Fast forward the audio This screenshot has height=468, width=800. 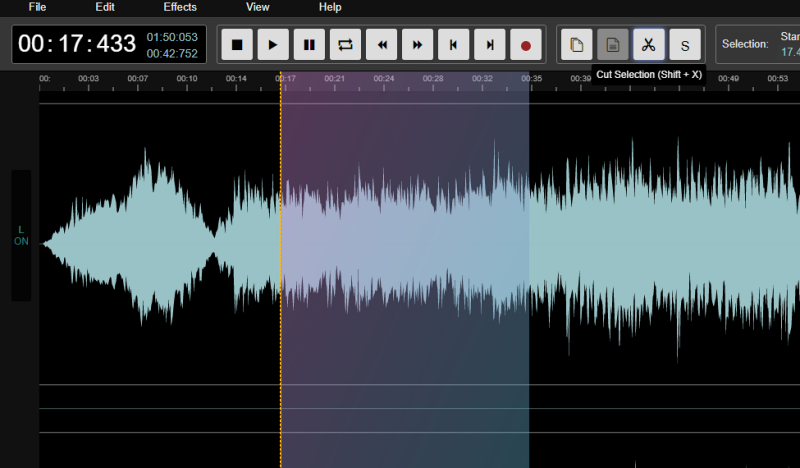point(417,45)
